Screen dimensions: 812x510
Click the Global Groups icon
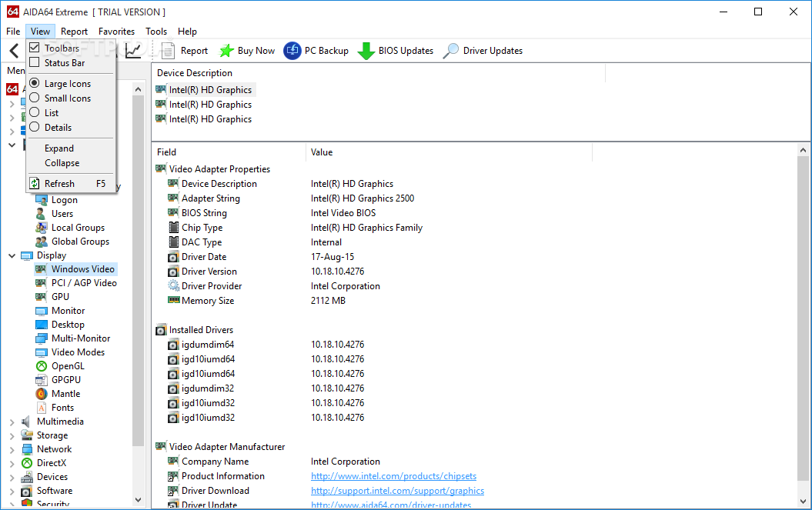(42, 242)
